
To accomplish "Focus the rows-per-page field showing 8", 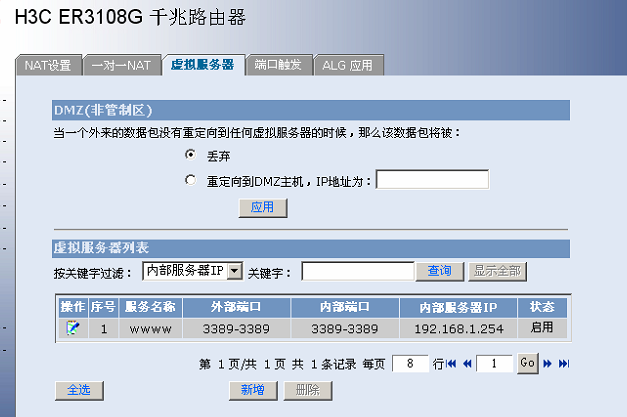I will click(410, 363).
